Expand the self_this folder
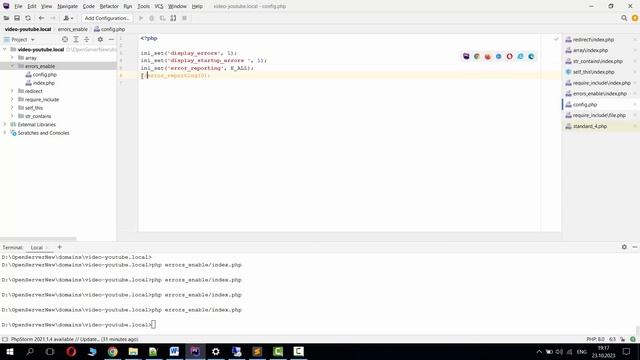 coord(12,108)
